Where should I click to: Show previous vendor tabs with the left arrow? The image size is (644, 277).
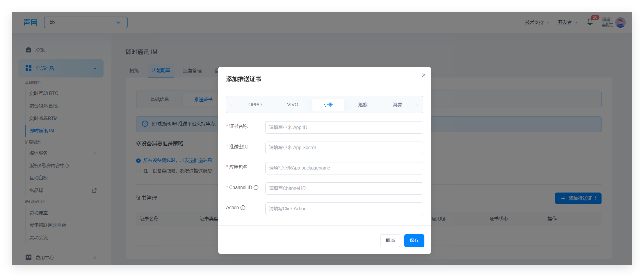coord(232,105)
